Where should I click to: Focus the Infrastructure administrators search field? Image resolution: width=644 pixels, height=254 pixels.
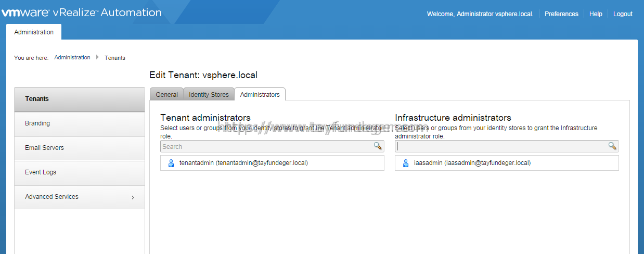coord(507,146)
